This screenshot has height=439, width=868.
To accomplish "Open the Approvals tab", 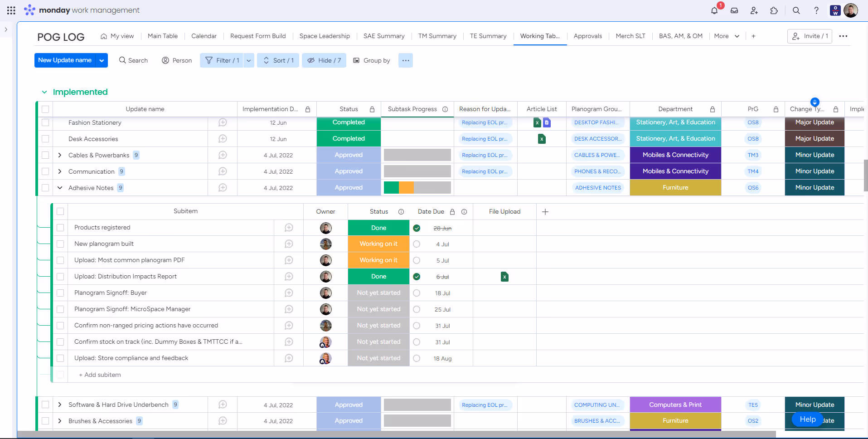I will (x=587, y=36).
